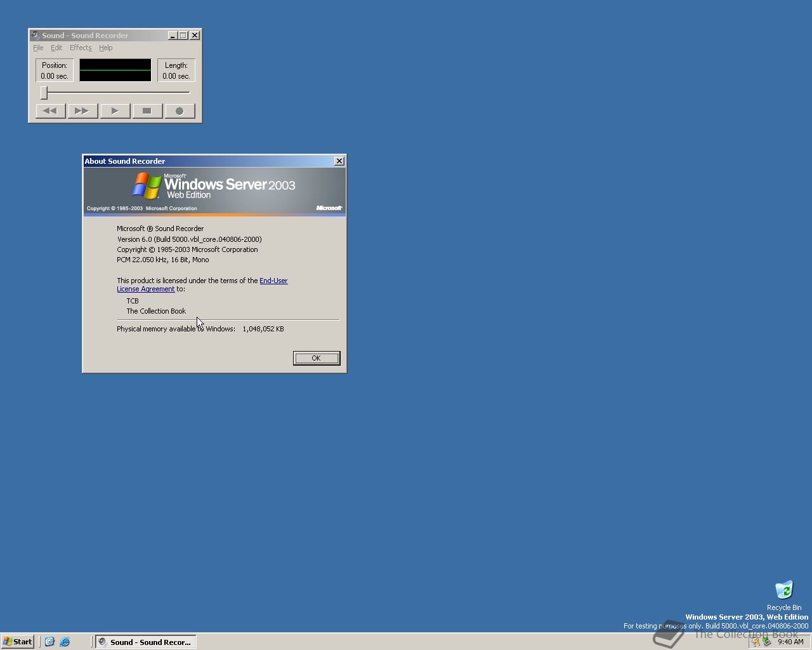Click the Position 0.00 sec. readout
This screenshot has width=812, height=650.
click(55, 70)
